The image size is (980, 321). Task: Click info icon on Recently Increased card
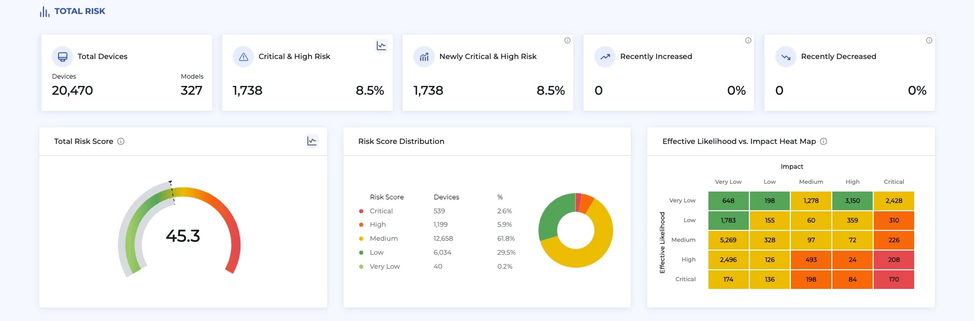(x=748, y=40)
